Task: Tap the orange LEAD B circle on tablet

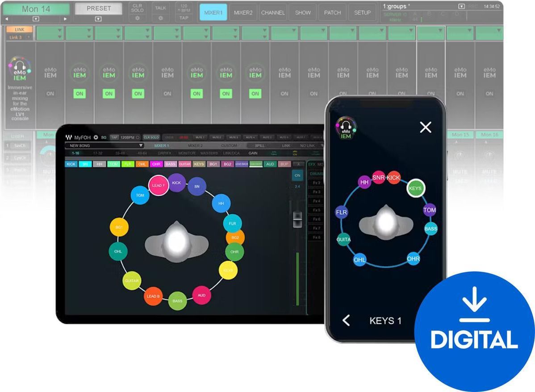Action: coord(153,296)
